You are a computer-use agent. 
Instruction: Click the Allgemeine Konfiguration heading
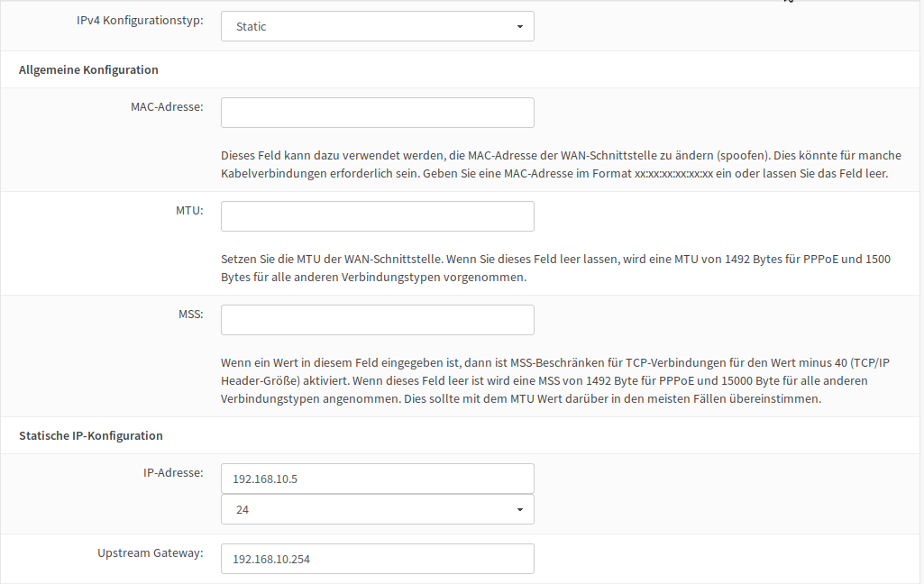point(88,69)
